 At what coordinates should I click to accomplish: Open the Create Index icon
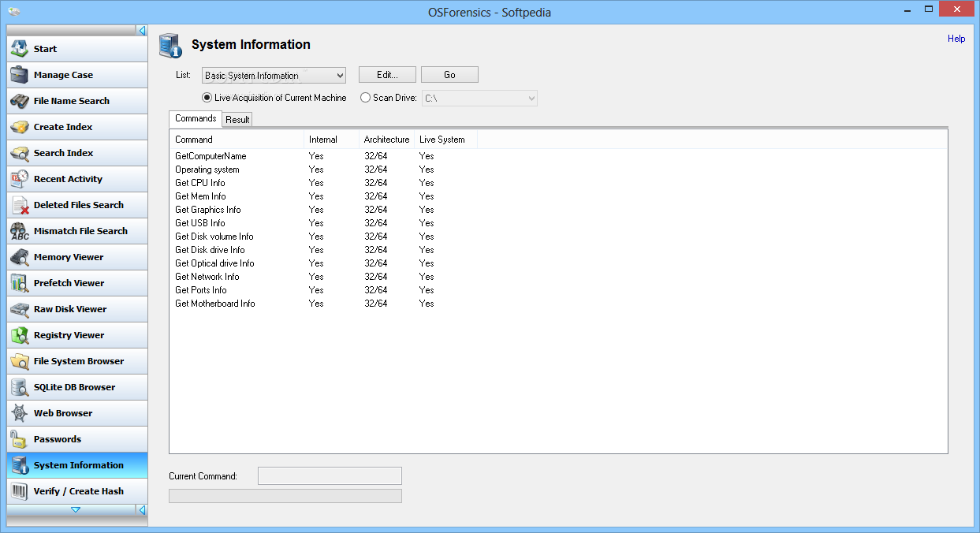coord(20,127)
